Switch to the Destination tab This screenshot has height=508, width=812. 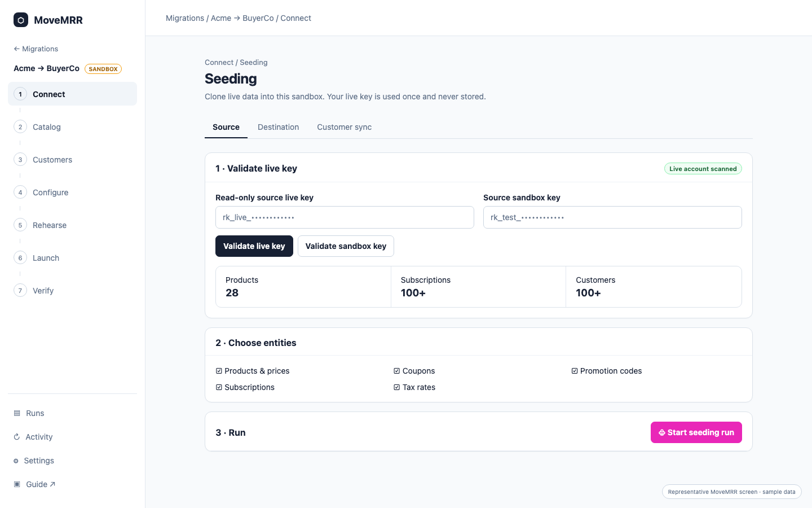pyautogui.click(x=279, y=127)
